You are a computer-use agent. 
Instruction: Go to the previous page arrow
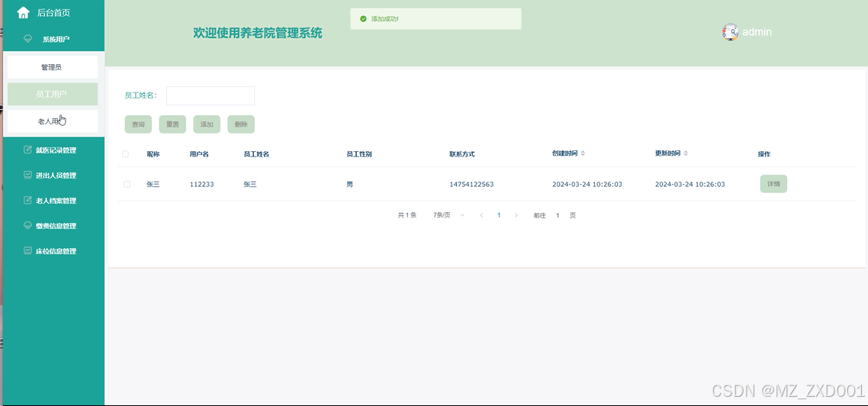point(481,215)
